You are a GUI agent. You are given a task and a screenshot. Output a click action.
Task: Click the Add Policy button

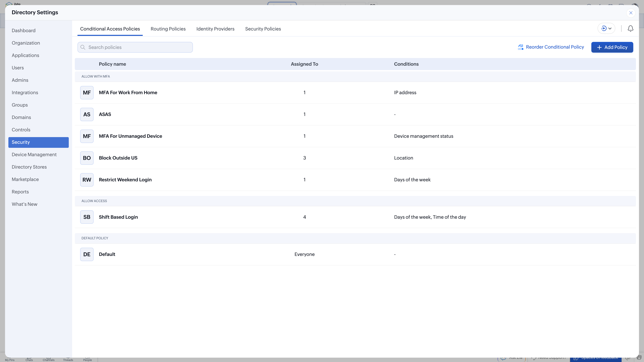point(612,47)
